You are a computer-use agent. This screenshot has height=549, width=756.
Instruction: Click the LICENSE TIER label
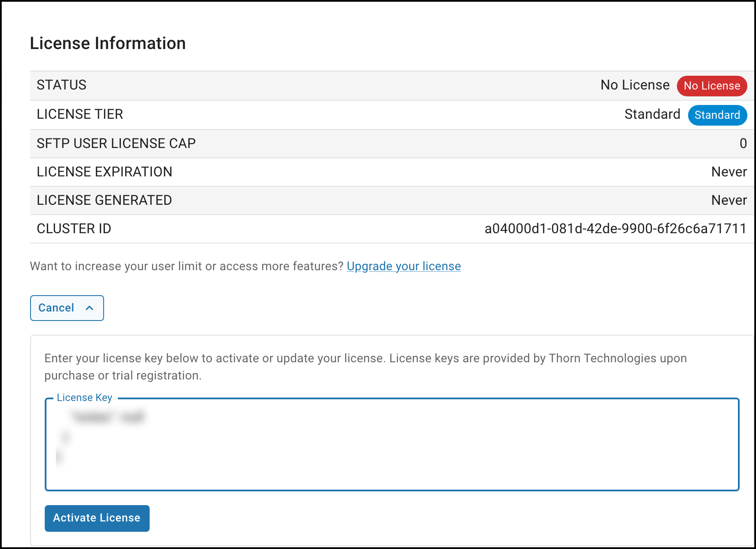coord(80,114)
